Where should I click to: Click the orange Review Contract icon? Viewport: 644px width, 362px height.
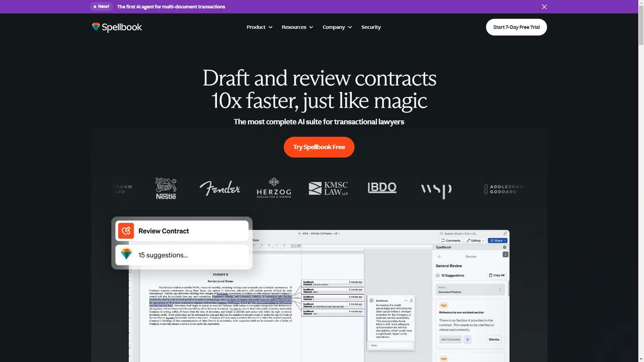click(126, 231)
